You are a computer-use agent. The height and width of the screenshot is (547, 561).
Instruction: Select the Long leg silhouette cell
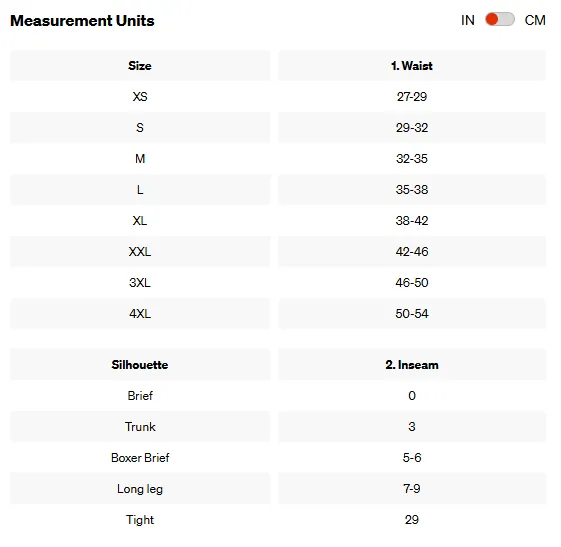tap(140, 489)
